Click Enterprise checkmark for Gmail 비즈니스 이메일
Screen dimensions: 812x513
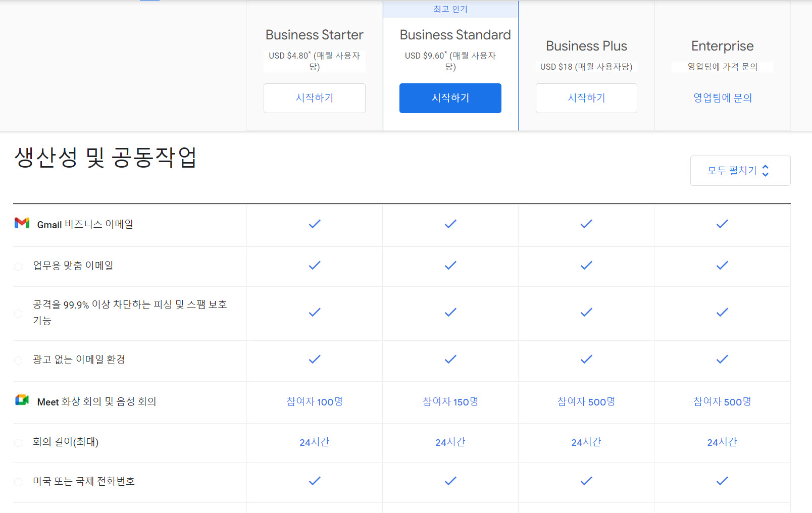point(722,224)
